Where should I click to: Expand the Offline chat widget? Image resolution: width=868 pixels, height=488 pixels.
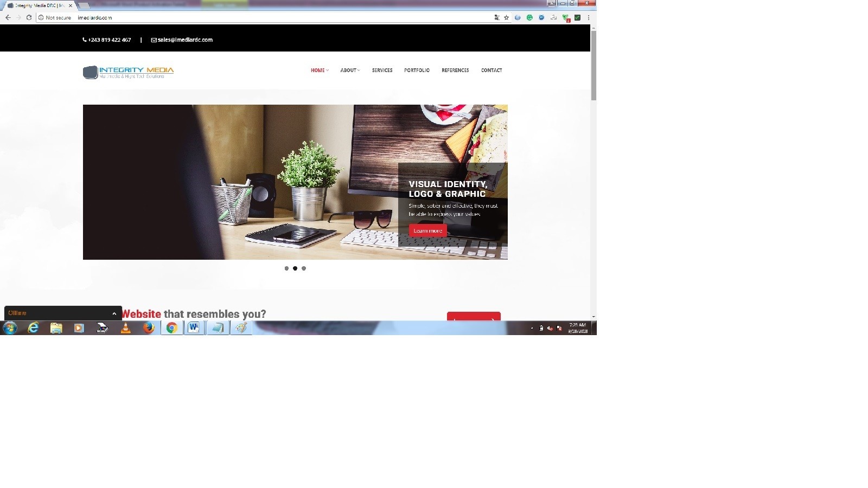(x=114, y=313)
